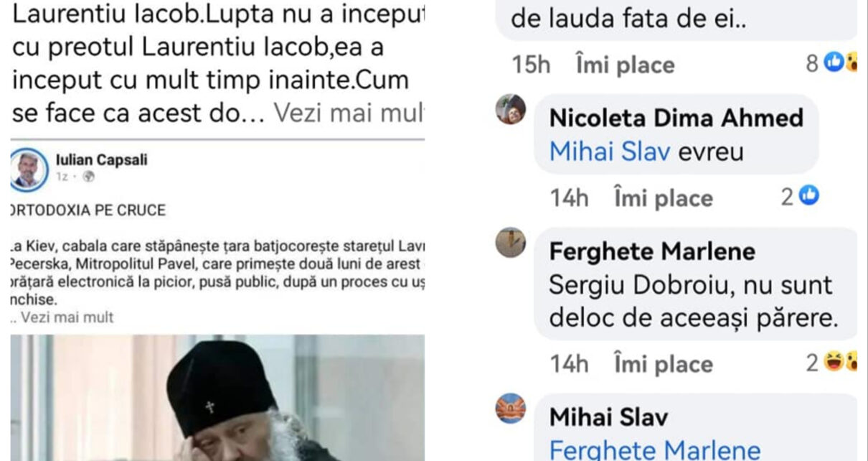Expand the top post with Vezi mai mult

[x=349, y=113]
